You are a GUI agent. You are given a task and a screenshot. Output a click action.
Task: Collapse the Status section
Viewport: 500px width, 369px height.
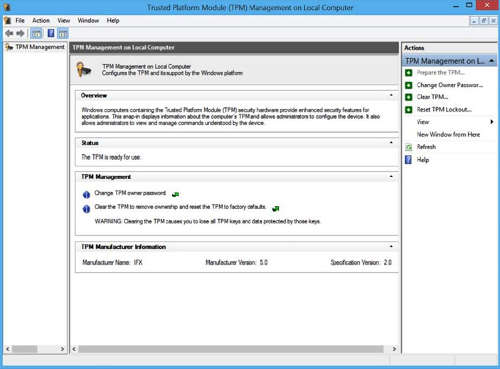[x=391, y=143]
